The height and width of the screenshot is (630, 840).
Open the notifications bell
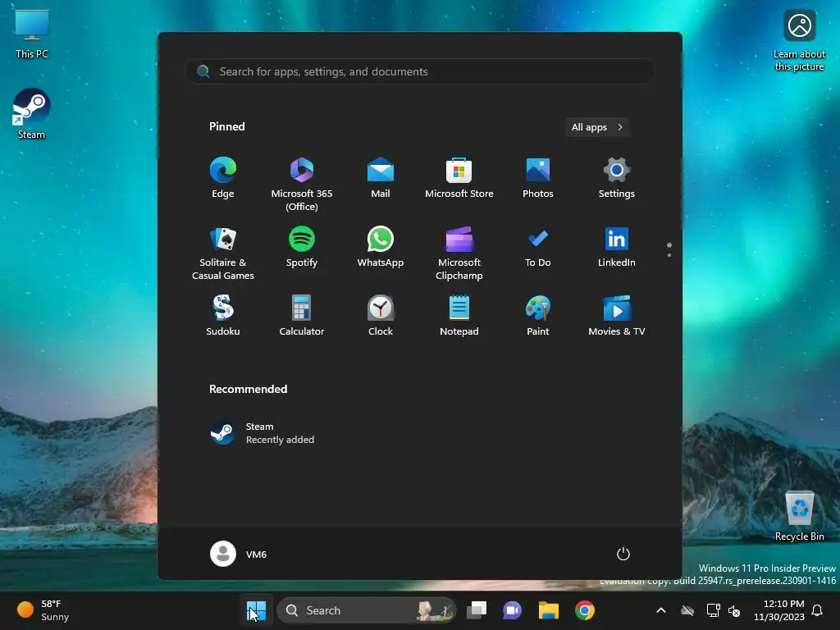point(817,610)
